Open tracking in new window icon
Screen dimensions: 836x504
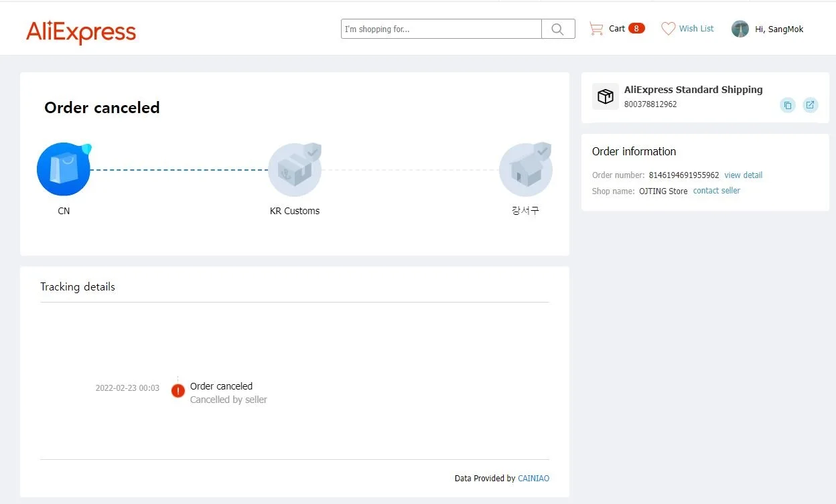811,105
